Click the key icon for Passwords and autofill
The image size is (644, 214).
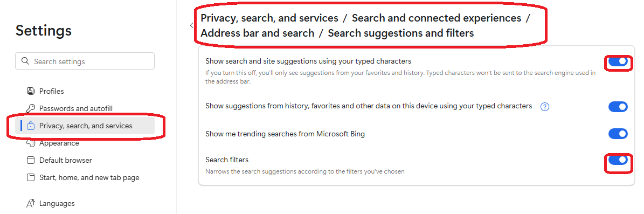[30, 108]
